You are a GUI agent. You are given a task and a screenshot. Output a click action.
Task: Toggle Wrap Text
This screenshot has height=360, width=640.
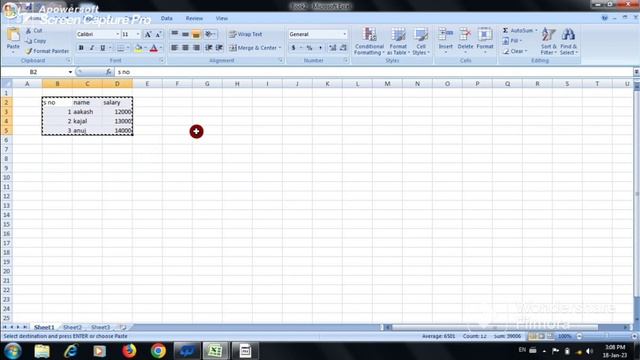246,34
